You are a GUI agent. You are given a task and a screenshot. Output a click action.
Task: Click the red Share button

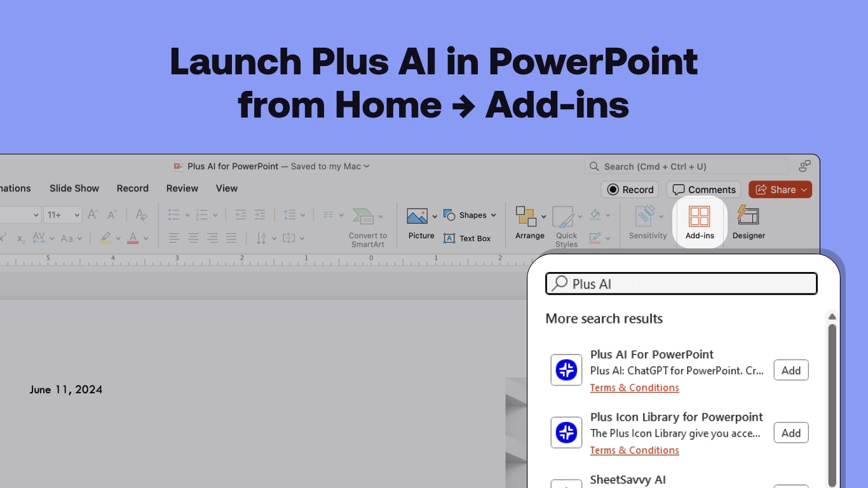point(780,189)
